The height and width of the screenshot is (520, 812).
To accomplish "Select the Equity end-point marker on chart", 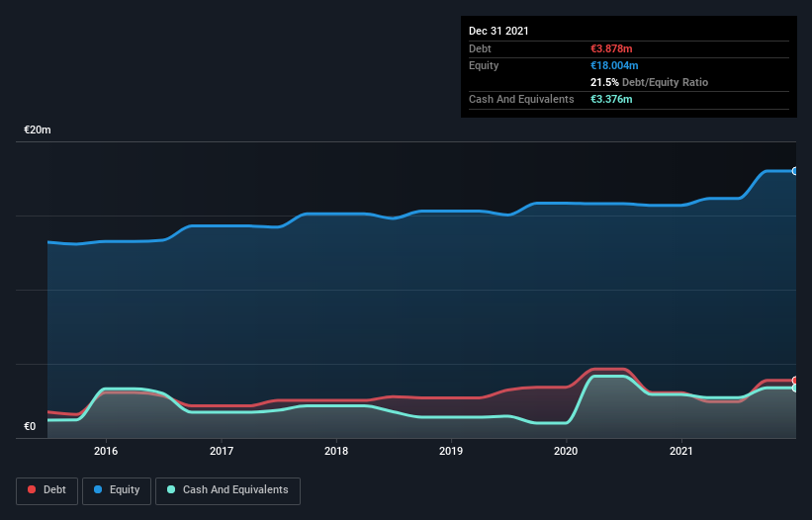I will [795, 171].
